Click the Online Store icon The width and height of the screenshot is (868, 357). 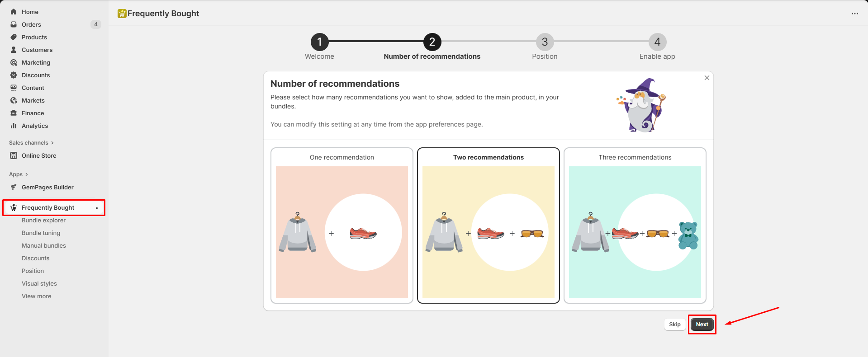tap(14, 155)
